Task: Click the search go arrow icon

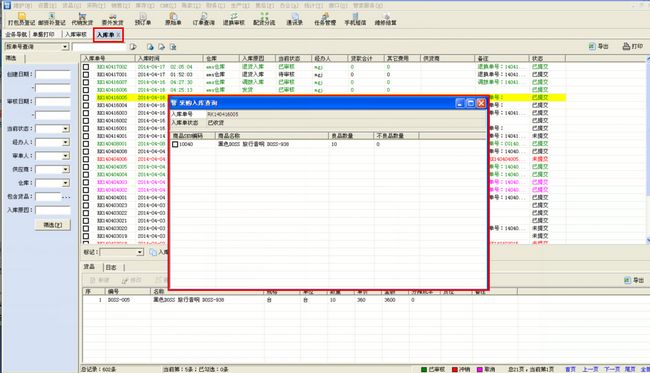Action: pyautogui.click(x=133, y=47)
